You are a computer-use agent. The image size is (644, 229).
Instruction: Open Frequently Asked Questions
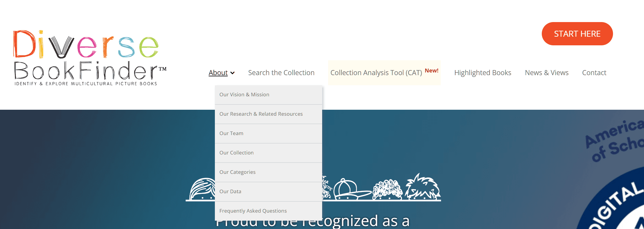click(x=269, y=211)
